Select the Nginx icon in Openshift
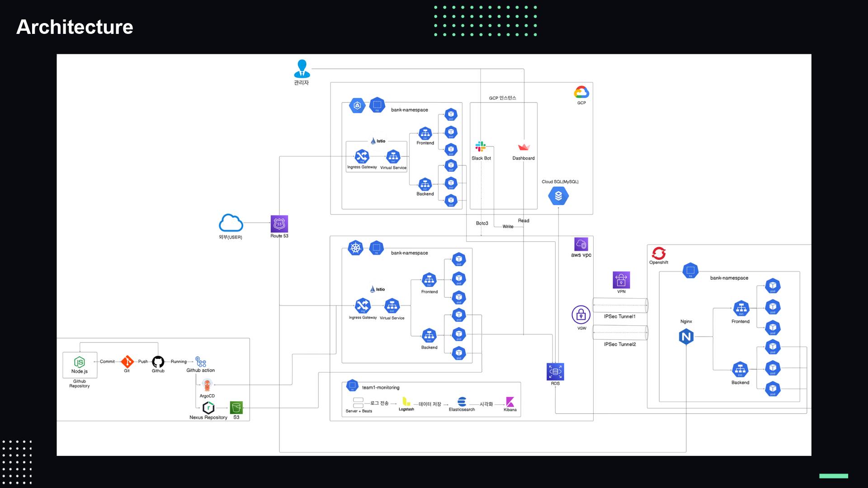The image size is (868, 488). coord(686,337)
